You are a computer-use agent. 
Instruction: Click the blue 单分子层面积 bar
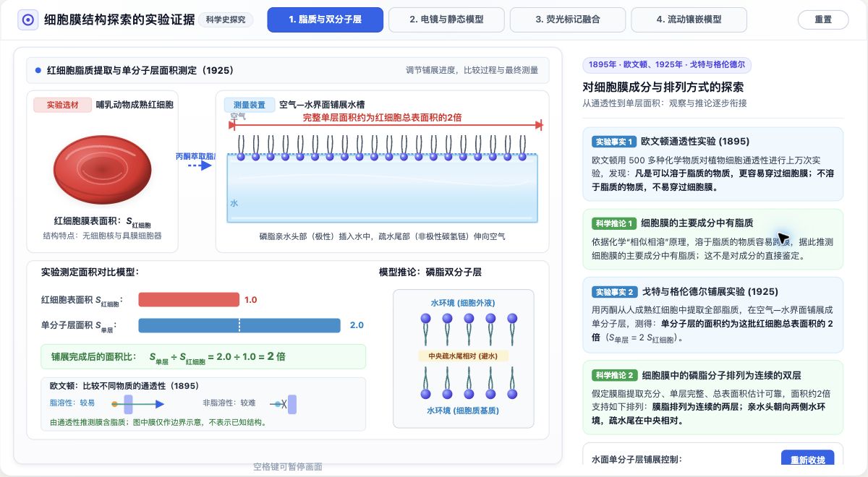[x=239, y=325]
